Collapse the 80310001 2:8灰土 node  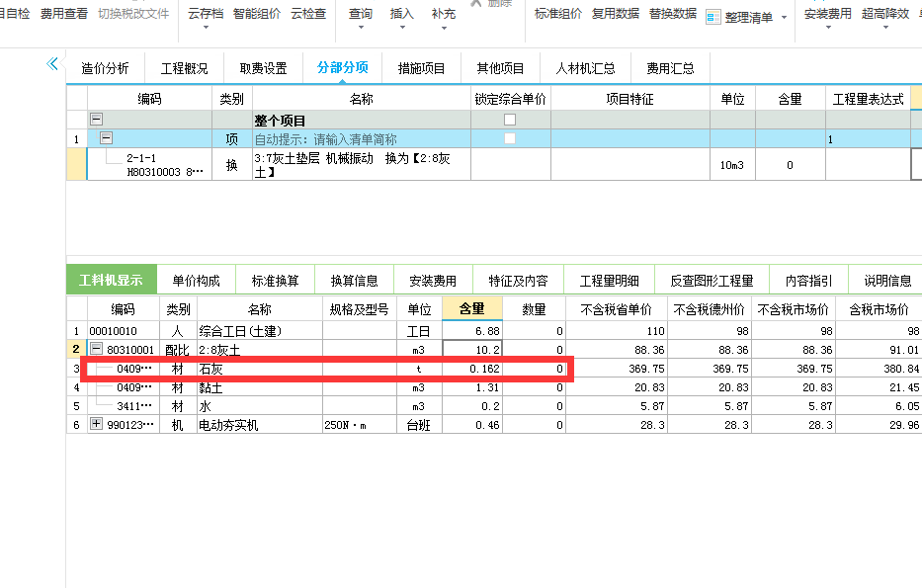(96, 349)
